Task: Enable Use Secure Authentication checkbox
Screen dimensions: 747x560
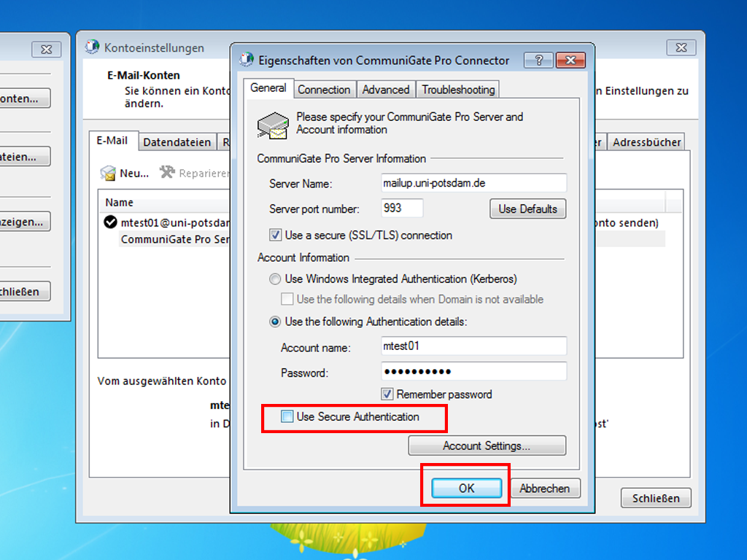Action: coord(287,417)
